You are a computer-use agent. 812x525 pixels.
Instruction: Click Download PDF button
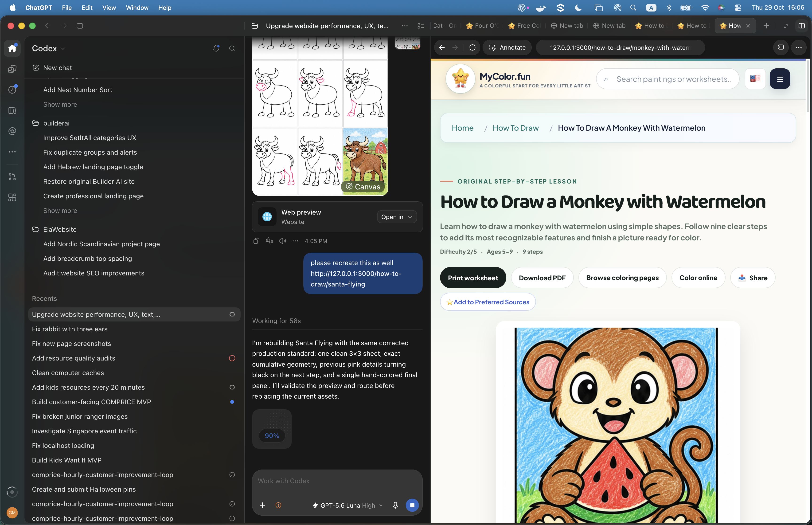[x=542, y=278]
